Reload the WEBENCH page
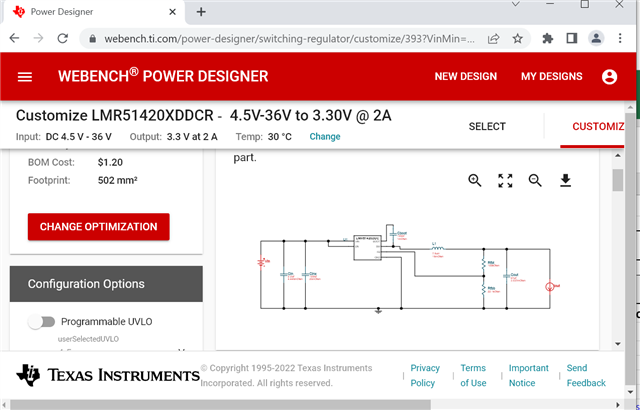640x410 pixels. click(62, 38)
